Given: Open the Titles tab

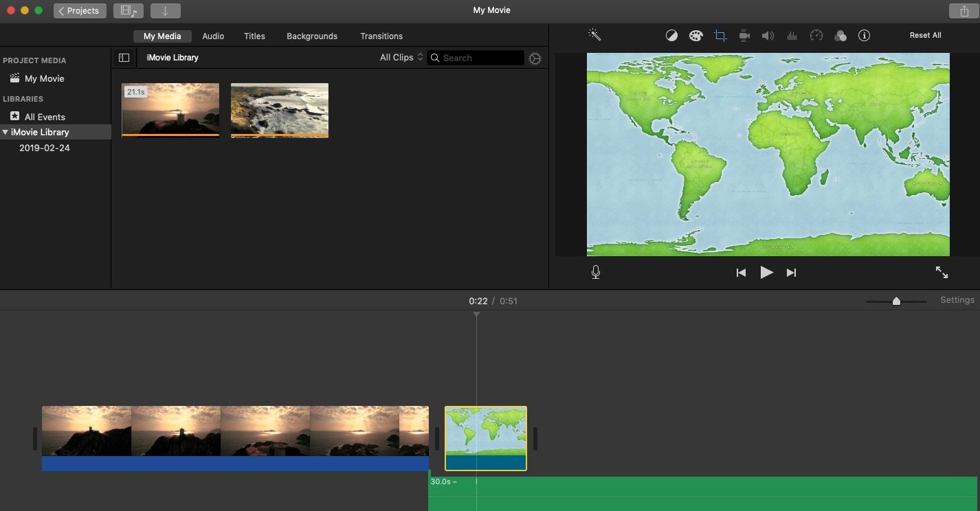Looking at the screenshot, I should click(254, 36).
